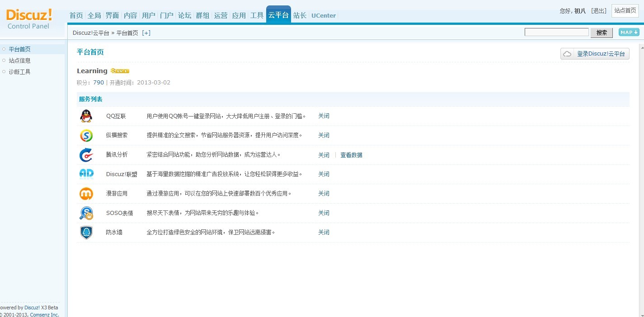Click the Comsenz Inc. footer link

pyautogui.click(x=44, y=315)
